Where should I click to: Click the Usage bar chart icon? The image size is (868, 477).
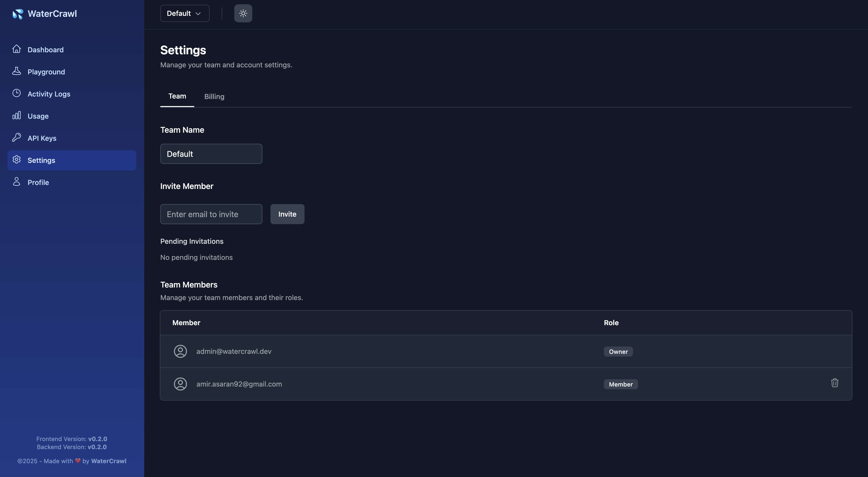pos(17,116)
